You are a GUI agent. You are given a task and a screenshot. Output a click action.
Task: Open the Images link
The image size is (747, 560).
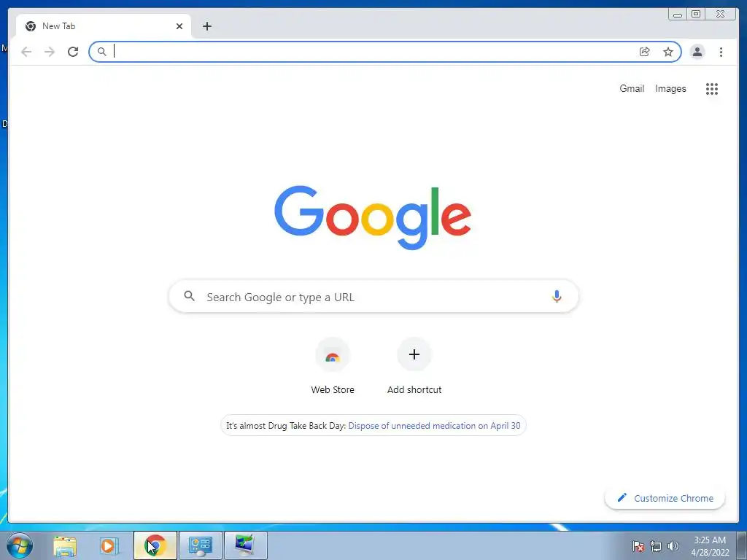click(x=670, y=88)
